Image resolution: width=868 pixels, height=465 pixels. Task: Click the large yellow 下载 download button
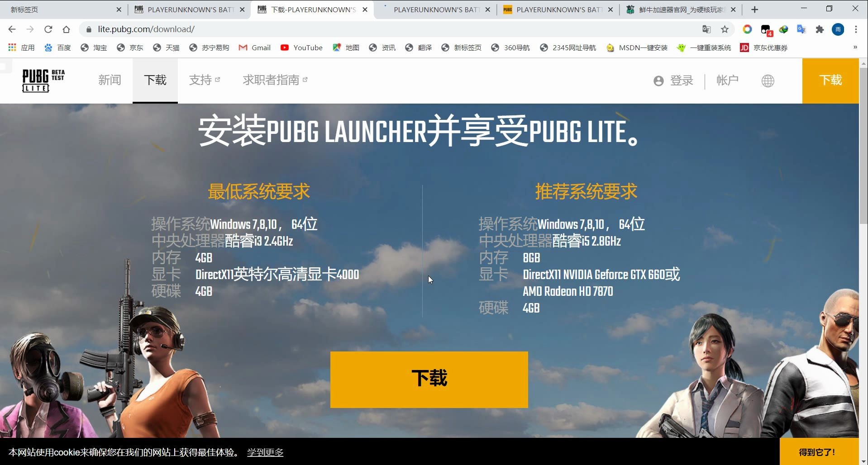(429, 380)
